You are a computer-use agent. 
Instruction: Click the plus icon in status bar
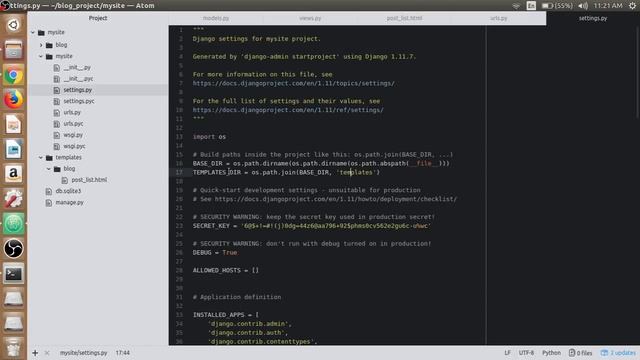(35, 353)
